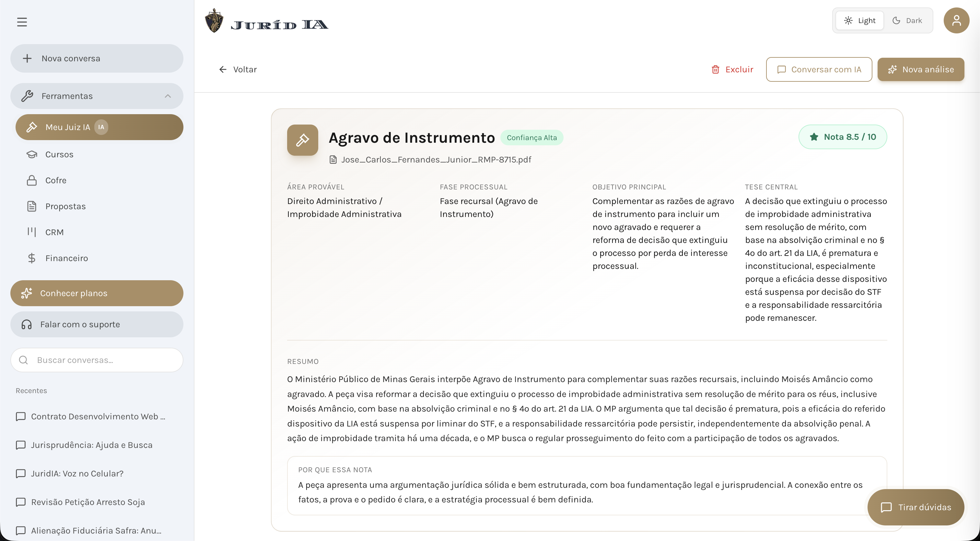
Task: Click Nota 8.5 / 10 score text
Action: tap(850, 137)
